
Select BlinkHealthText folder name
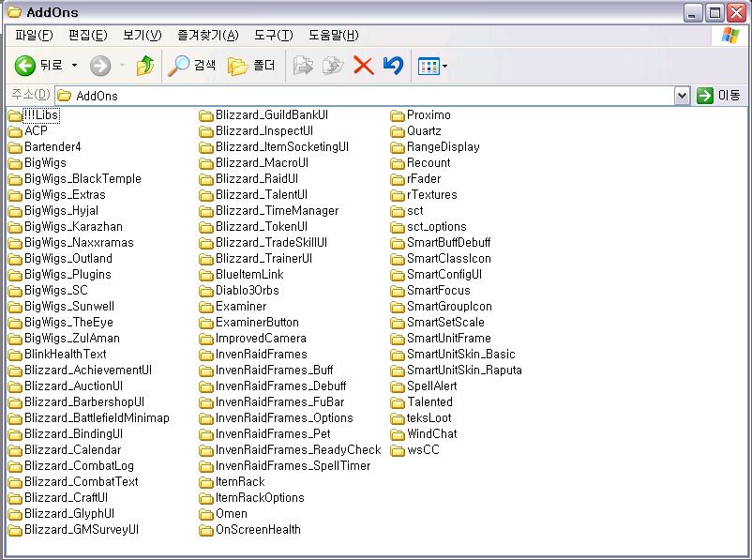(66, 355)
